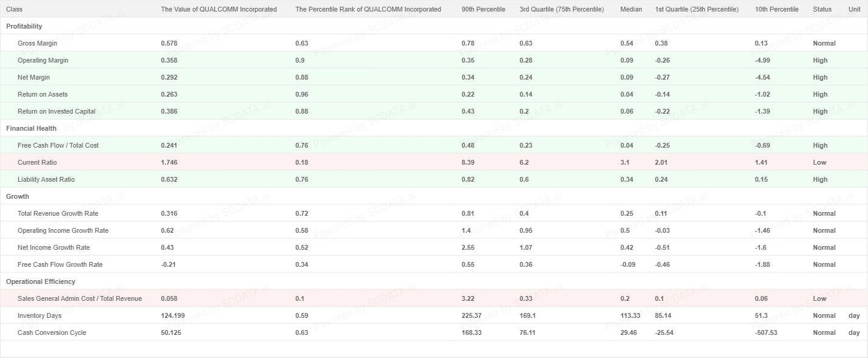This screenshot has width=868, height=358.
Task: Select the 3rd Quartile column header
Action: 562,9
